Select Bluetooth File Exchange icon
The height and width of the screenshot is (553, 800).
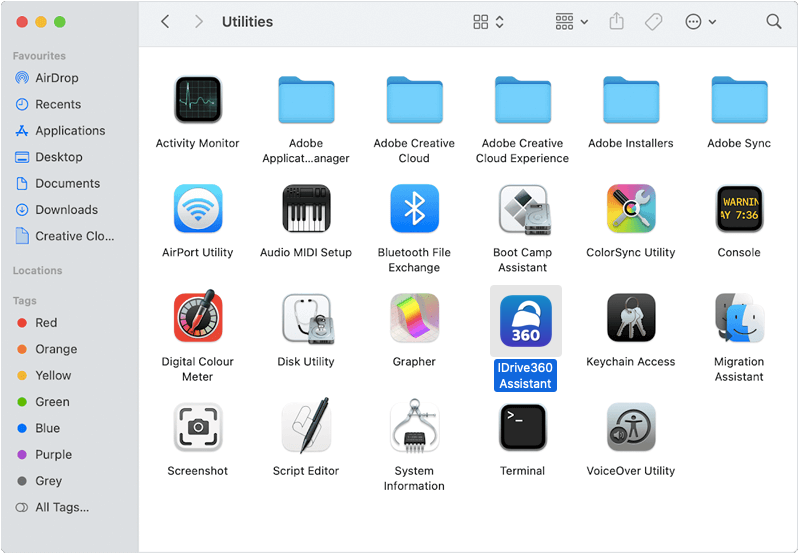click(414, 209)
